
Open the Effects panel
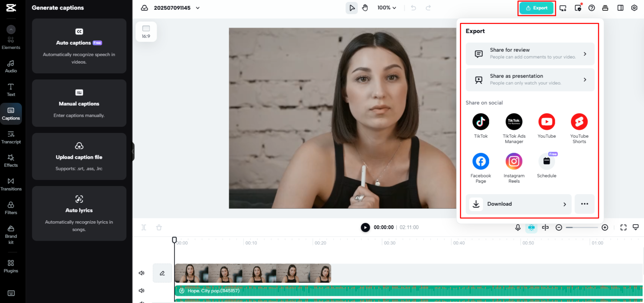tap(11, 161)
